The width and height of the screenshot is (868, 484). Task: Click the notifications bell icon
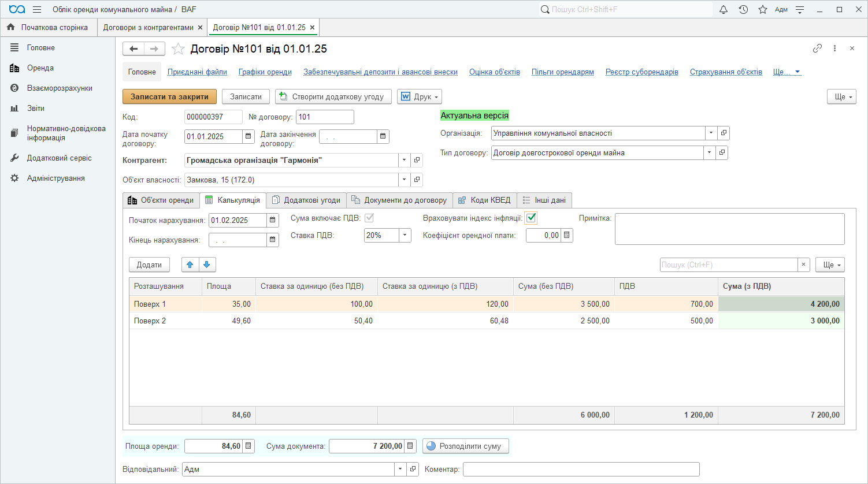pyautogui.click(x=724, y=9)
